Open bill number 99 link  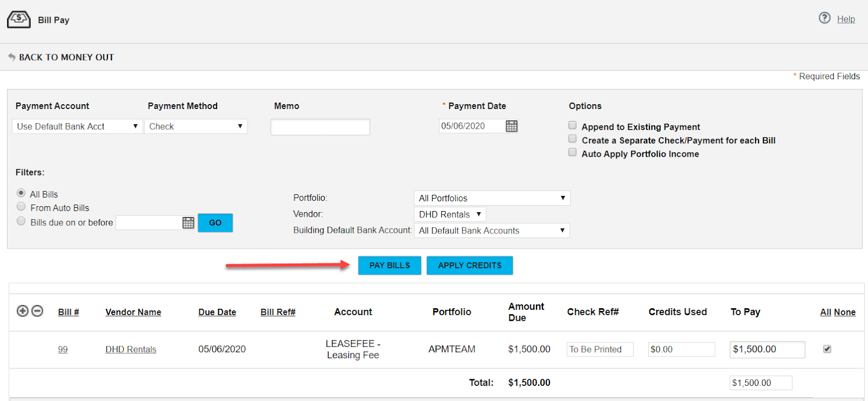[63, 349]
